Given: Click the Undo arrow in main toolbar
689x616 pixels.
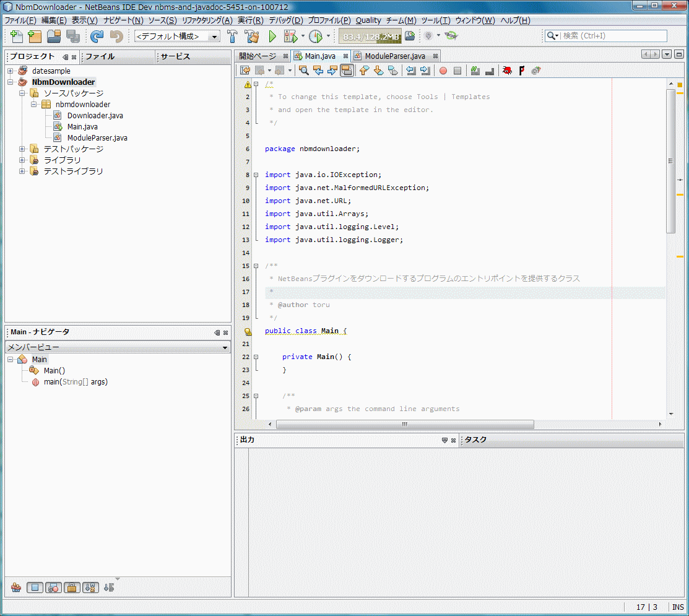Looking at the screenshot, I should pyautogui.click(x=116, y=36).
